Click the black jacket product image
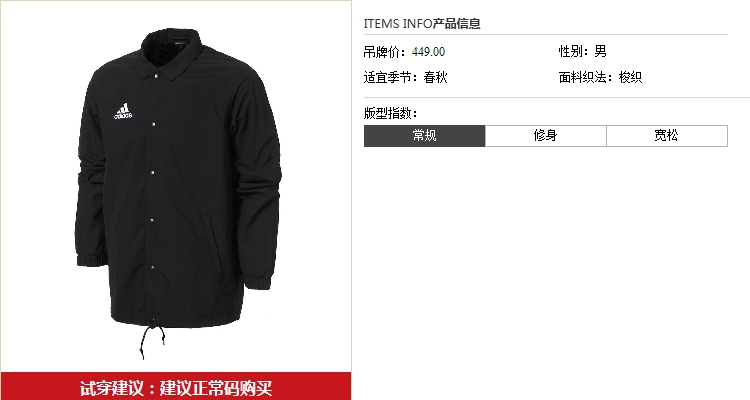750x400 pixels. (x=178, y=191)
